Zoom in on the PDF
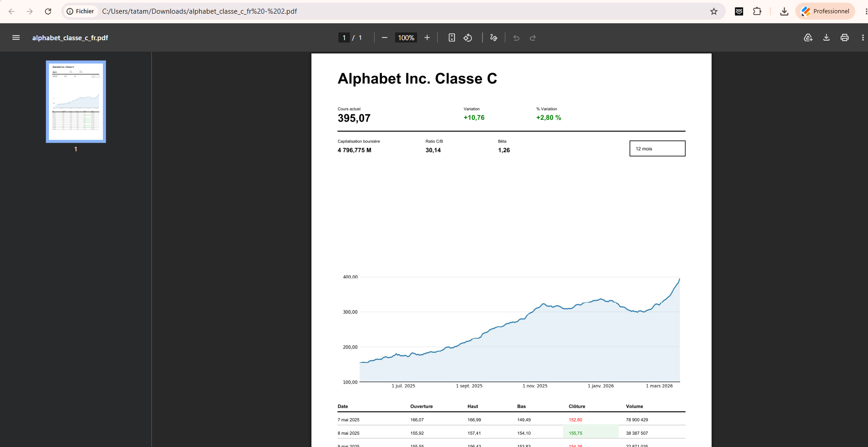868x447 pixels. pos(427,37)
